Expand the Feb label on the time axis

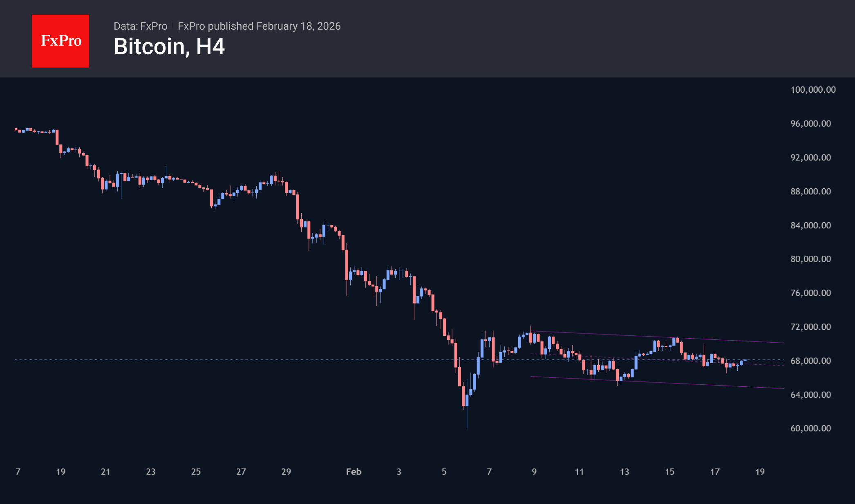(354, 472)
